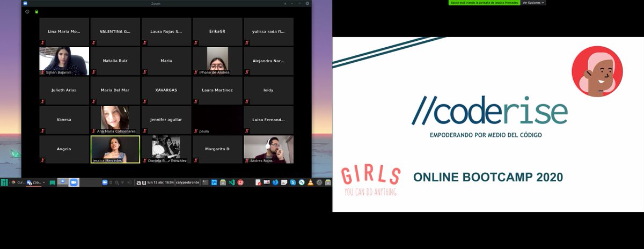The width and height of the screenshot is (644, 249).
Task: Select the Vanesa participant tile
Action: (x=64, y=120)
